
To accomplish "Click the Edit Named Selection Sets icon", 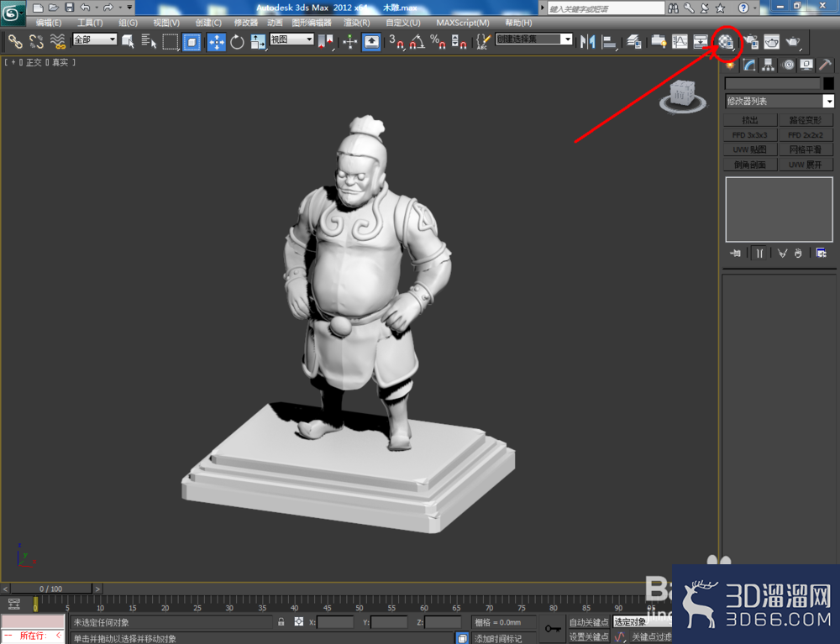I will tap(483, 42).
